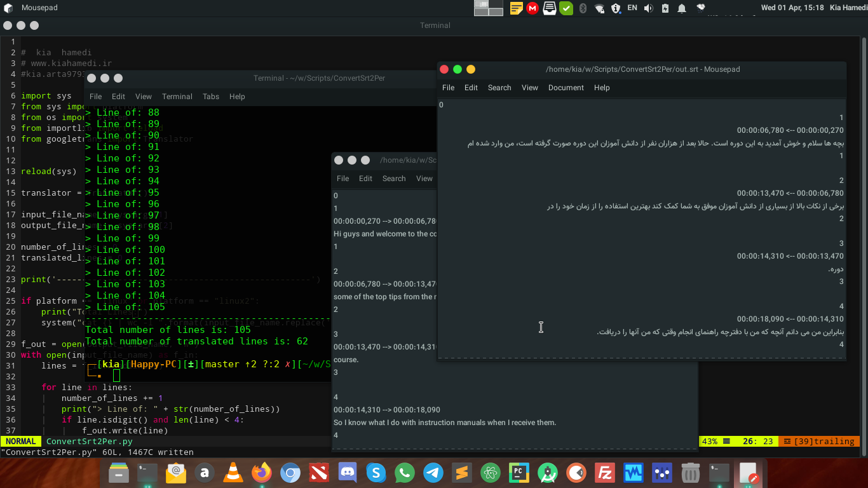Open Search menu in the English subtitle Mousepad
The height and width of the screenshot is (488, 868).
pos(394,179)
